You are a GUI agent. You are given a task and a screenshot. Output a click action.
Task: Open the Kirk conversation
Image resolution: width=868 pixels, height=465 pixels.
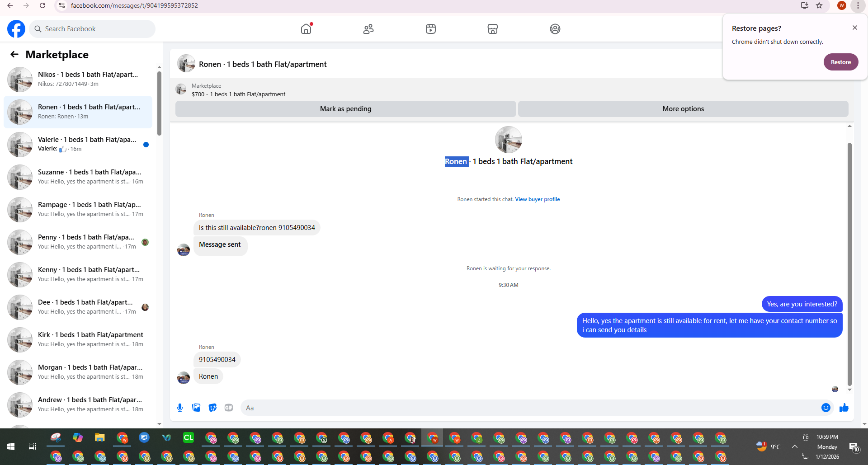click(78, 339)
